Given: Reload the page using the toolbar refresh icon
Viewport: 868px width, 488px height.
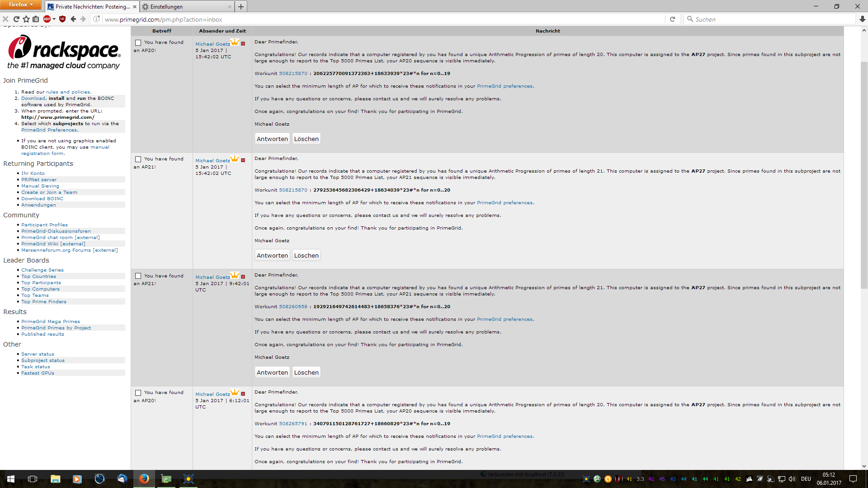Looking at the screenshot, I should 16,19.
